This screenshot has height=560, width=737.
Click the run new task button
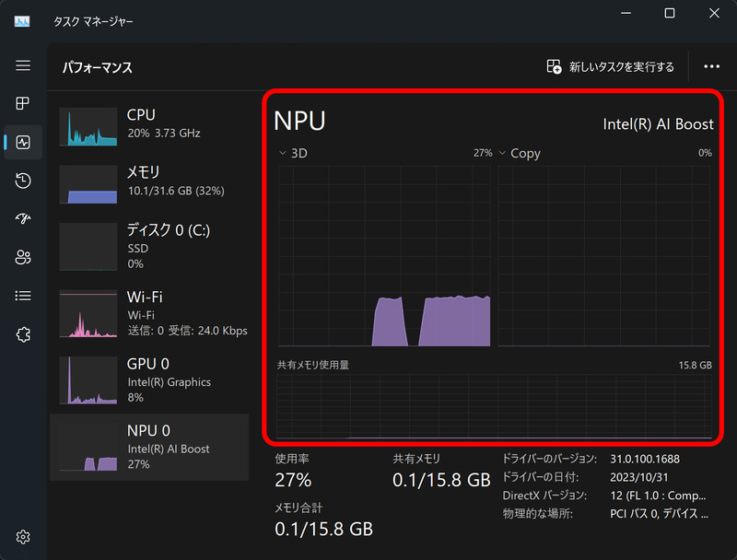pyautogui.click(x=610, y=66)
